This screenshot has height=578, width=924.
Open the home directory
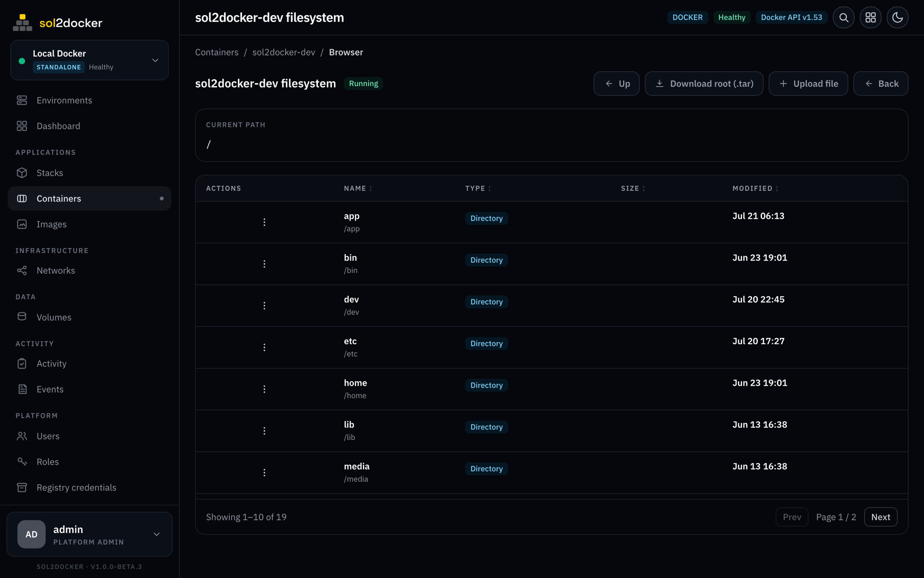[355, 383]
